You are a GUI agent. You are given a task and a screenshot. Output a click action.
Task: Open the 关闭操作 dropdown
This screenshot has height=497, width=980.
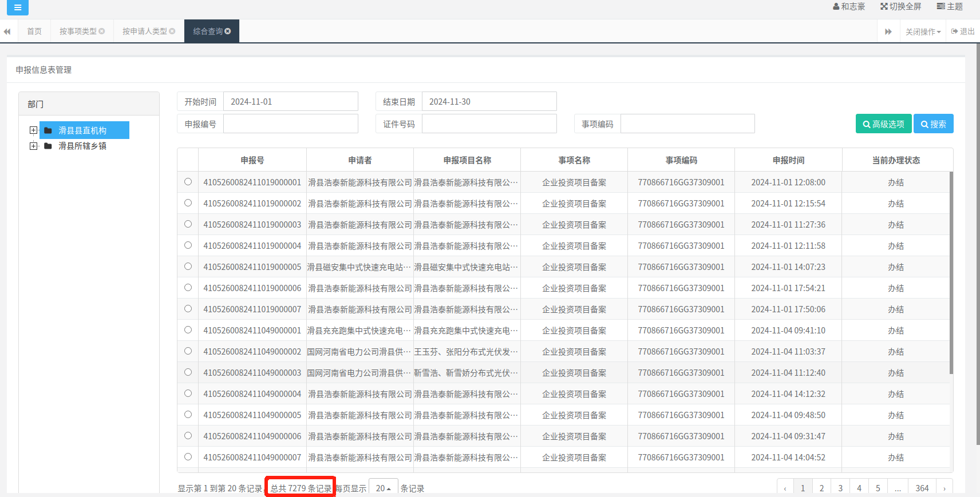923,31
